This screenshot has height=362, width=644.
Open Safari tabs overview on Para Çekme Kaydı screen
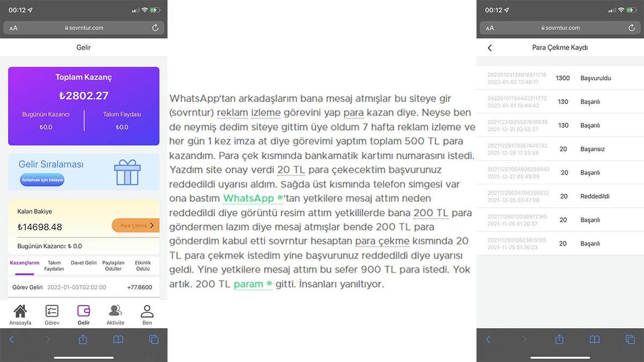pos(630,339)
